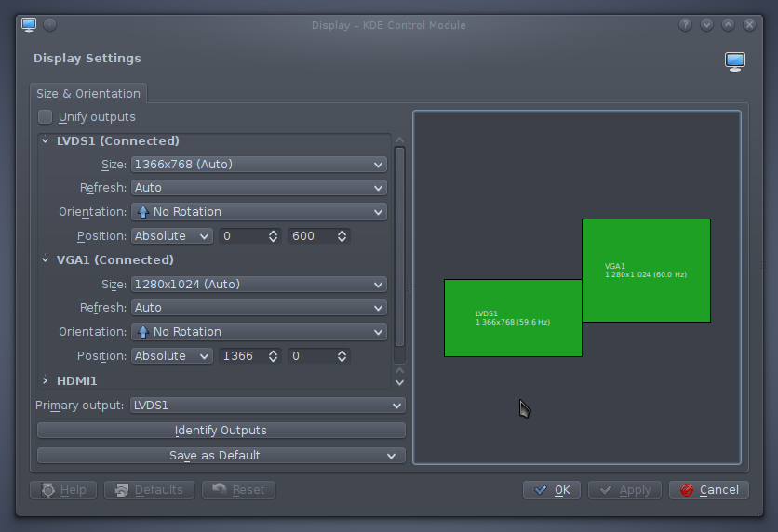The height and width of the screenshot is (532, 778).
Task: Select the VGA1 green monitor in preview
Action: 646,270
